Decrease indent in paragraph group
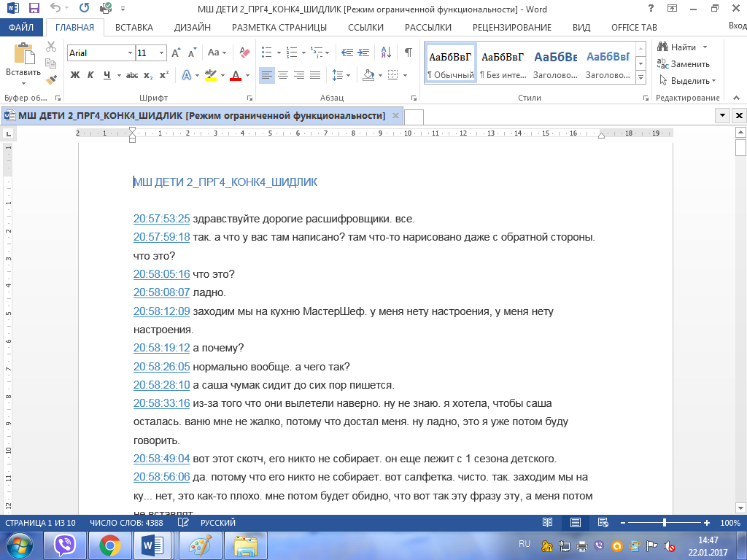The height and width of the screenshot is (560, 747). [347, 52]
